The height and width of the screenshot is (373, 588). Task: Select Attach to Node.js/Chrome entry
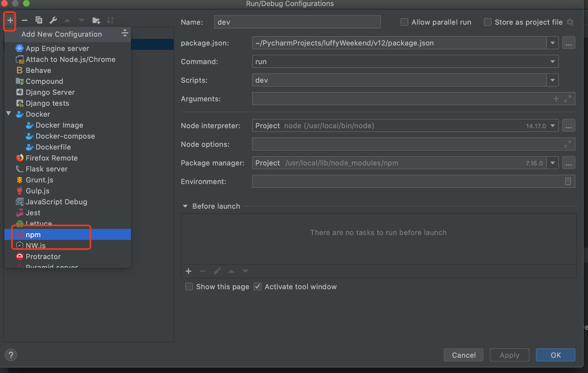68,59
